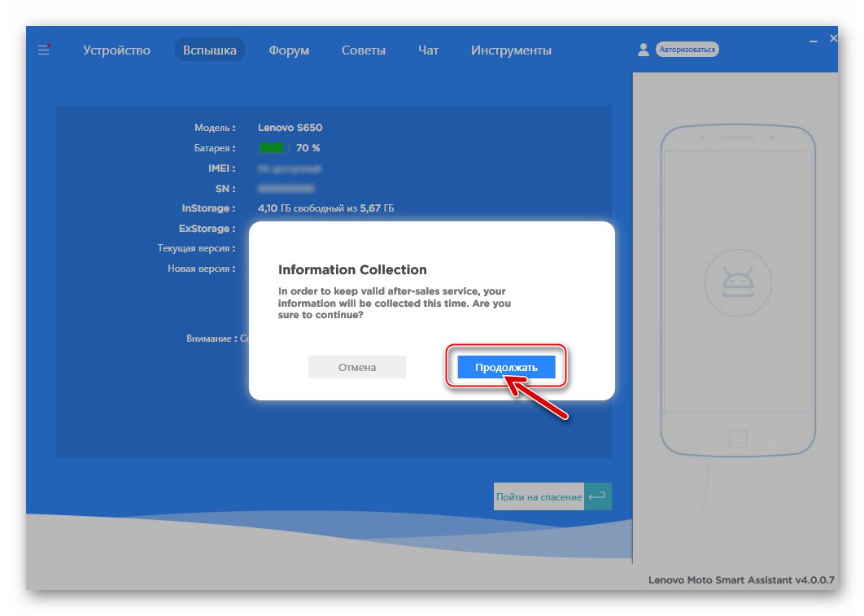Screen dimensions: 864x616
Task: Open the Советы section
Action: [364, 50]
